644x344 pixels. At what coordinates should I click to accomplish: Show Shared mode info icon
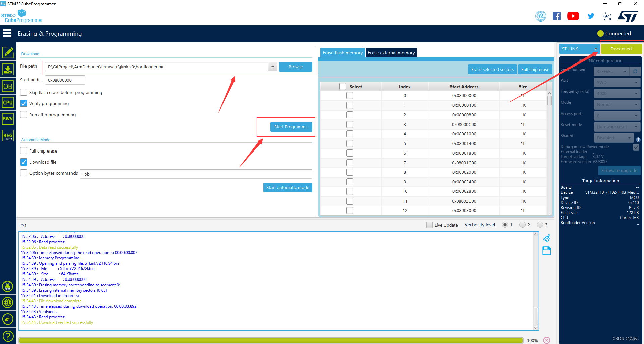[x=638, y=140]
